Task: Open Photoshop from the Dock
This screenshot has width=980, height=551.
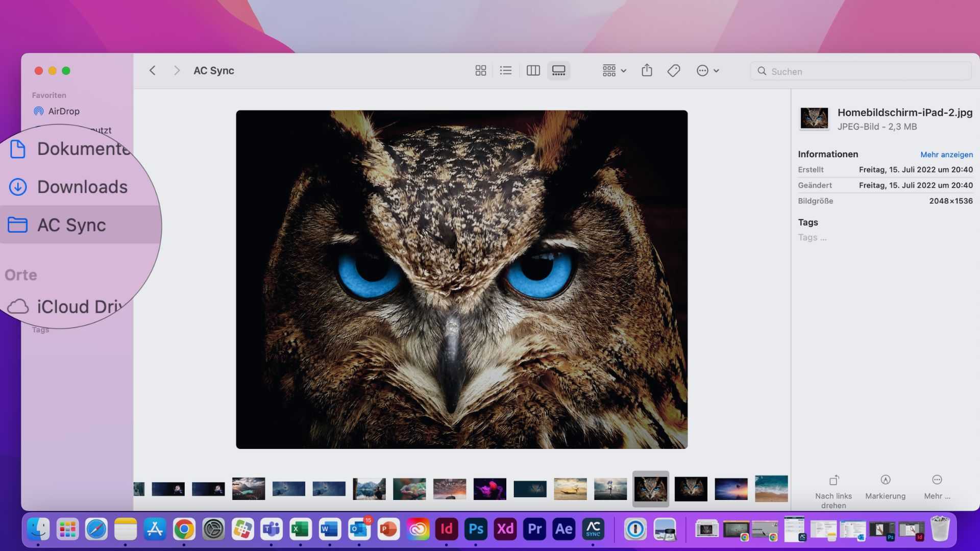Action: (x=476, y=529)
